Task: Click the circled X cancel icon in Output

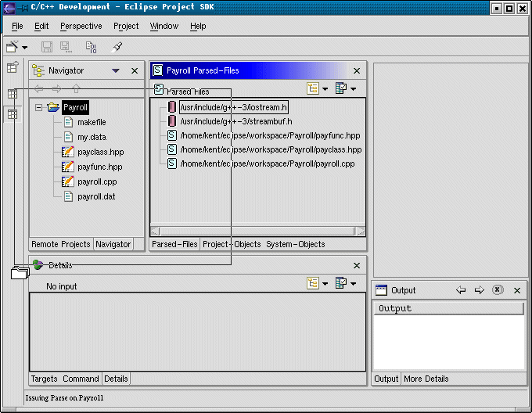Action: [x=498, y=290]
